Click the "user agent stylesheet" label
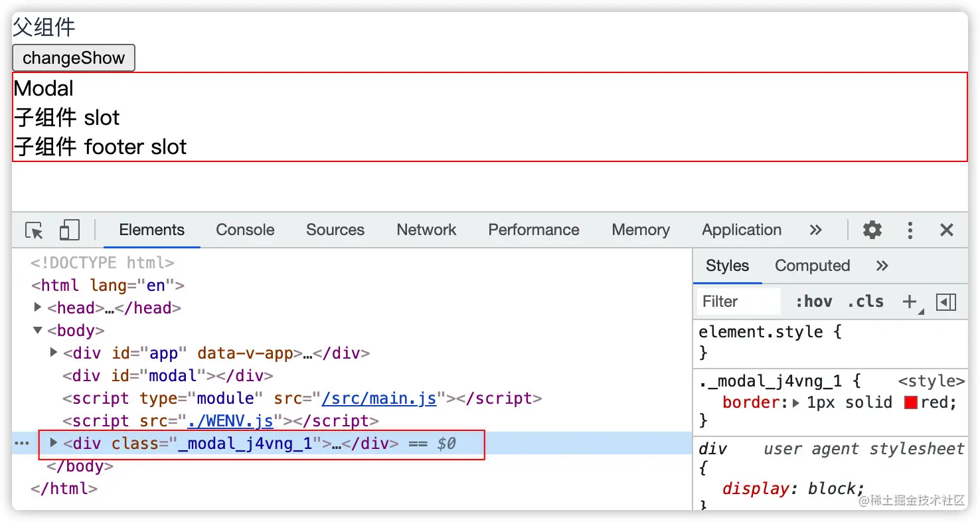 863,449
